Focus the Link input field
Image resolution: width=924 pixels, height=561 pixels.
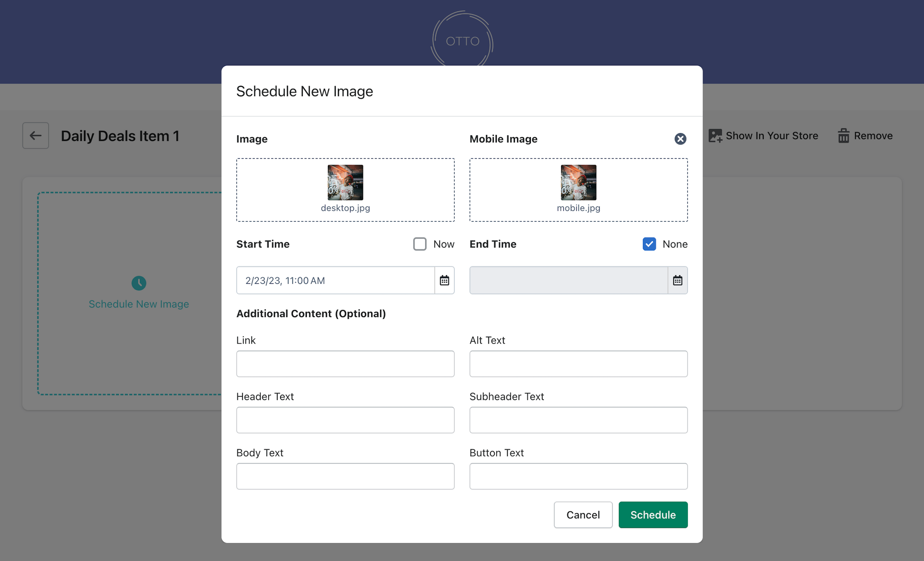click(345, 364)
